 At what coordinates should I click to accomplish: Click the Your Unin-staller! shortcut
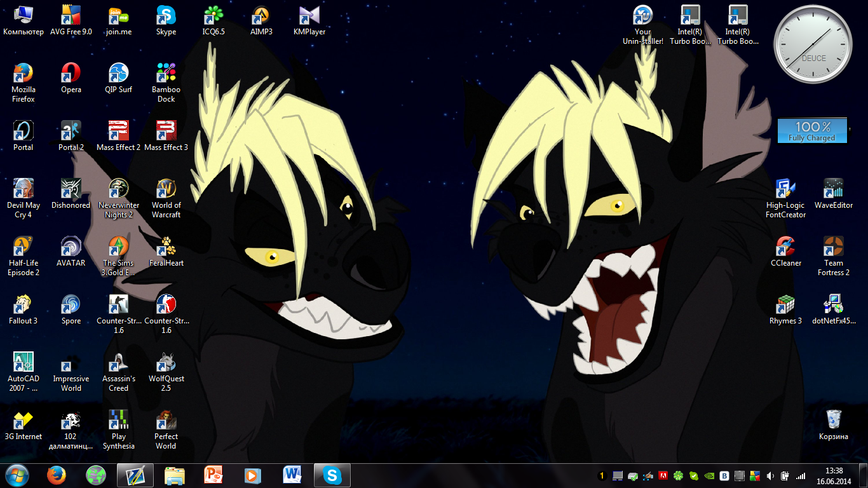pos(643,25)
